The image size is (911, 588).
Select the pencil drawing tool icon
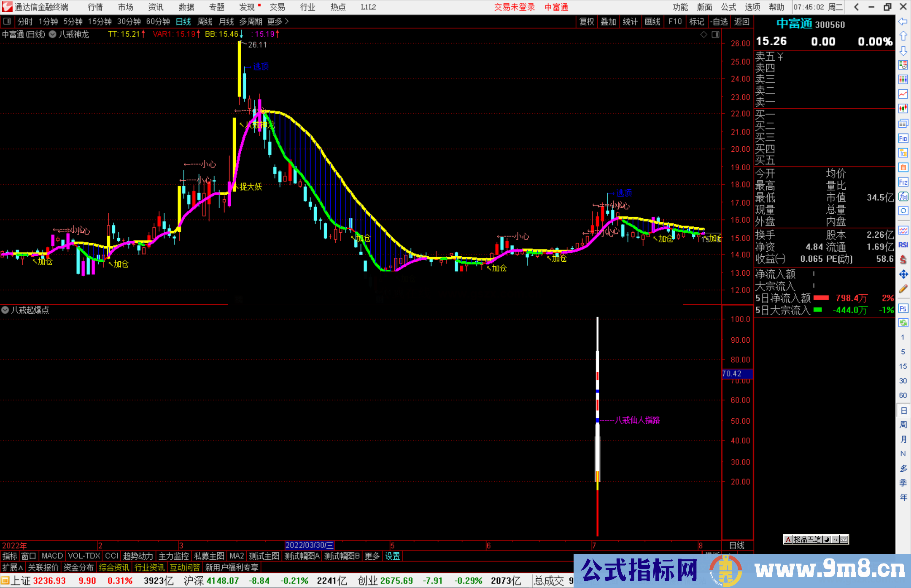(x=903, y=289)
